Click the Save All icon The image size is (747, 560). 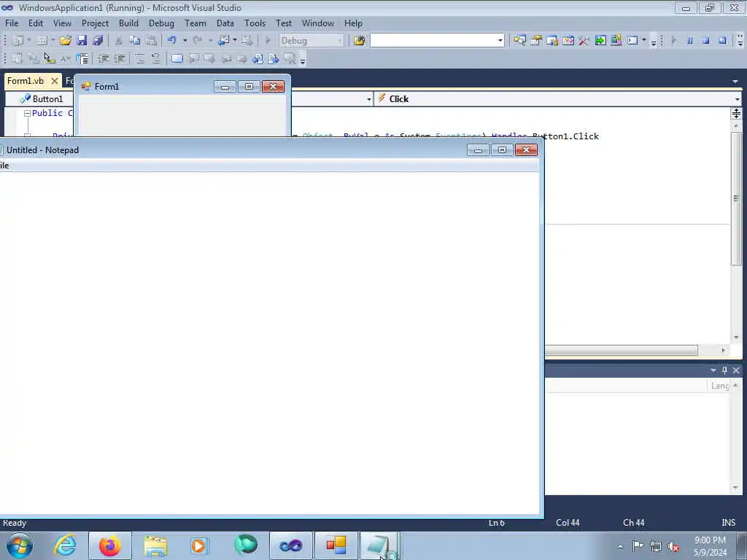click(98, 41)
